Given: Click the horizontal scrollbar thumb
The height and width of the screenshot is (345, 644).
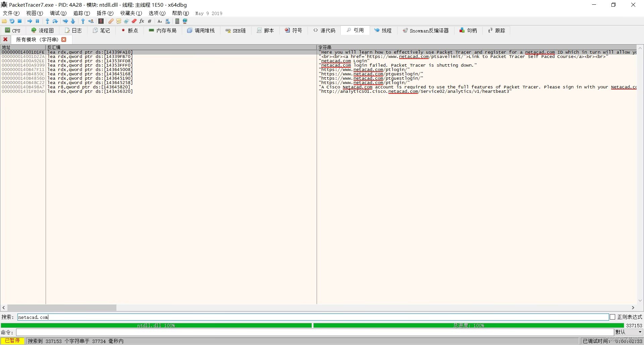Looking at the screenshot, I should point(62,307).
